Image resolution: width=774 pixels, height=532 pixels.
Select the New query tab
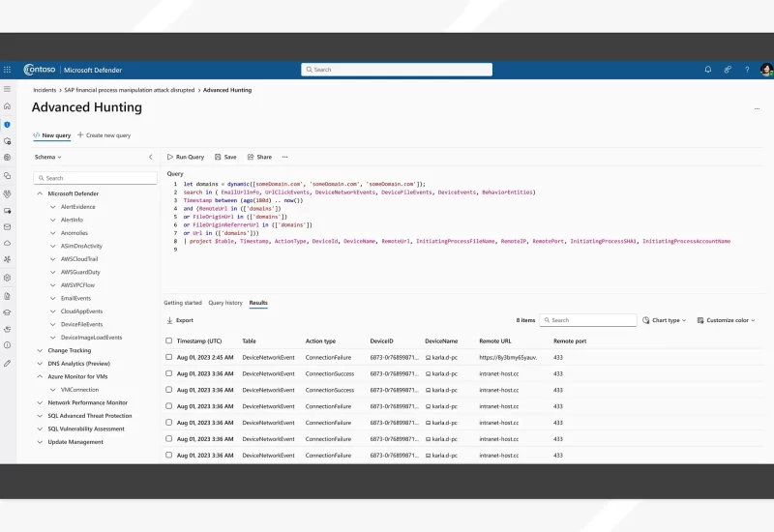(52, 135)
